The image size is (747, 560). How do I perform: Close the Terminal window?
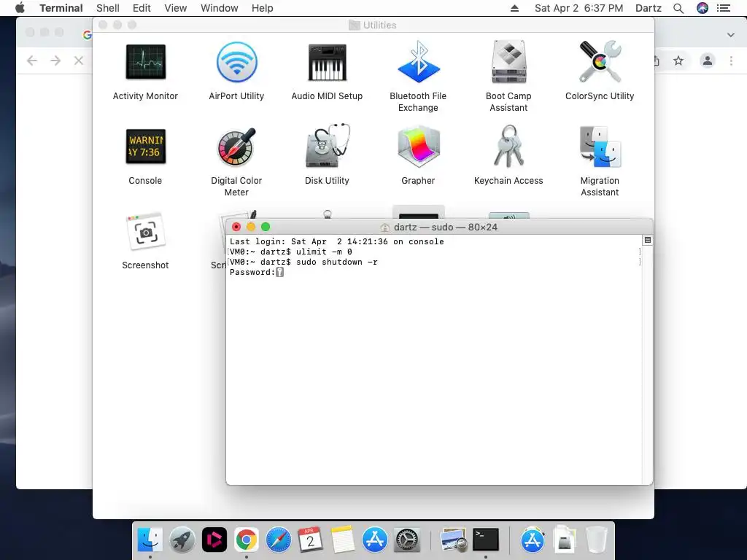point(236,227)
